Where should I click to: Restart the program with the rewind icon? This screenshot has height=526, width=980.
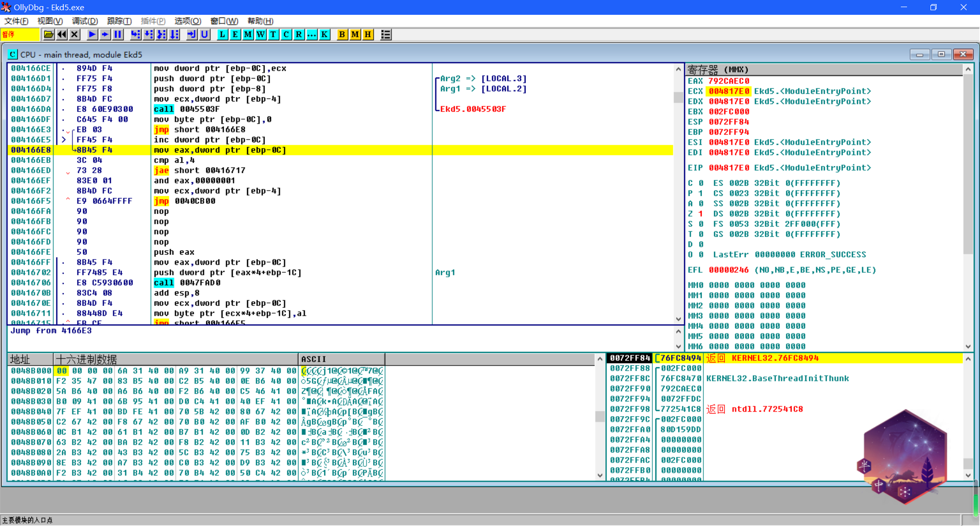(62, 35)
